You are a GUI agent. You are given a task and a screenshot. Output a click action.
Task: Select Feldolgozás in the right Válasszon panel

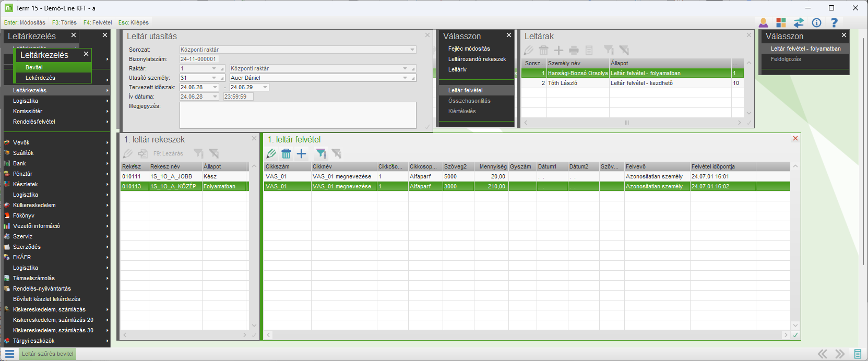click(x=786, y=59)
